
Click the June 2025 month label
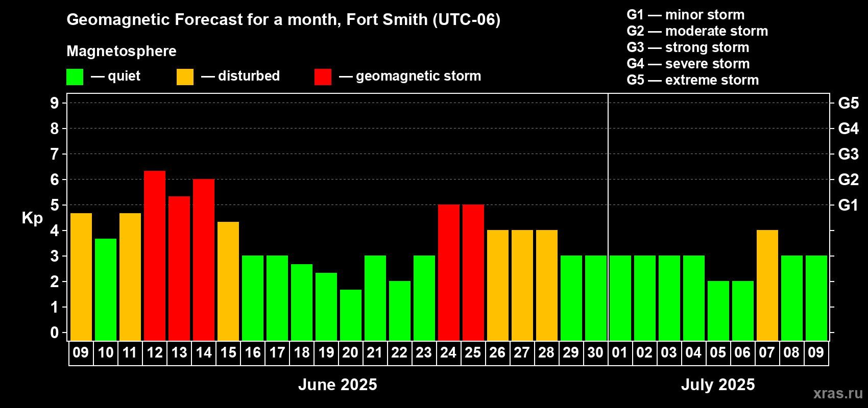coord(337,385)
